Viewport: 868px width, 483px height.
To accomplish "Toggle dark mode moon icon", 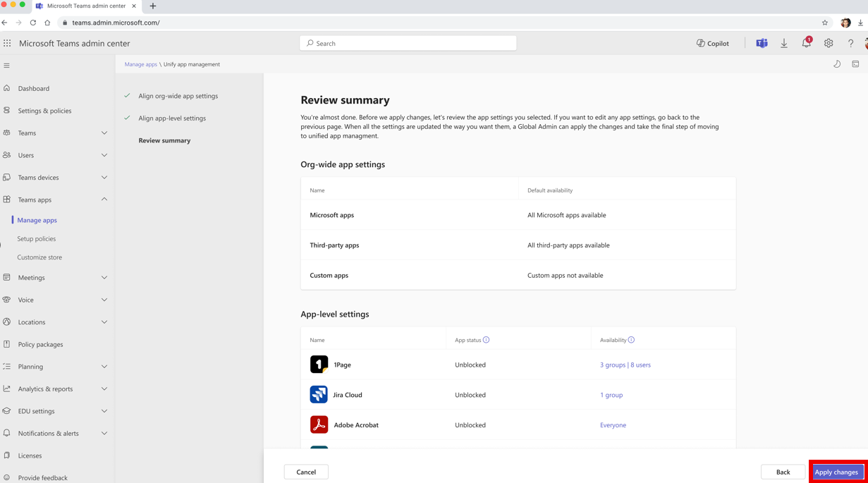I will pyautogui.click(x=837, y=64).
